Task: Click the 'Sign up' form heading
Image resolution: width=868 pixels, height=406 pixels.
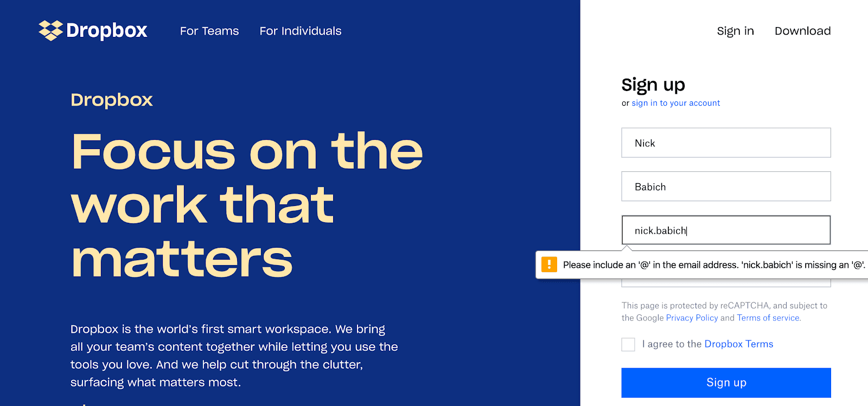Action: click(653, 85)
